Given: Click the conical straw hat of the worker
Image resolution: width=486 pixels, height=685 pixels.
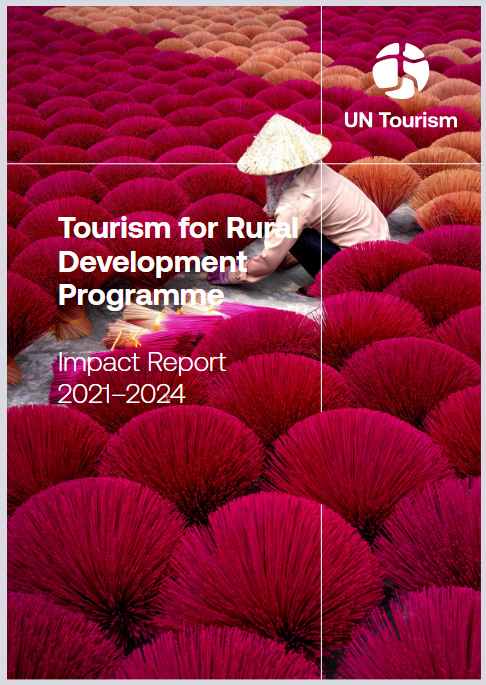Looking at the screenshot, I should click(284, 144).
